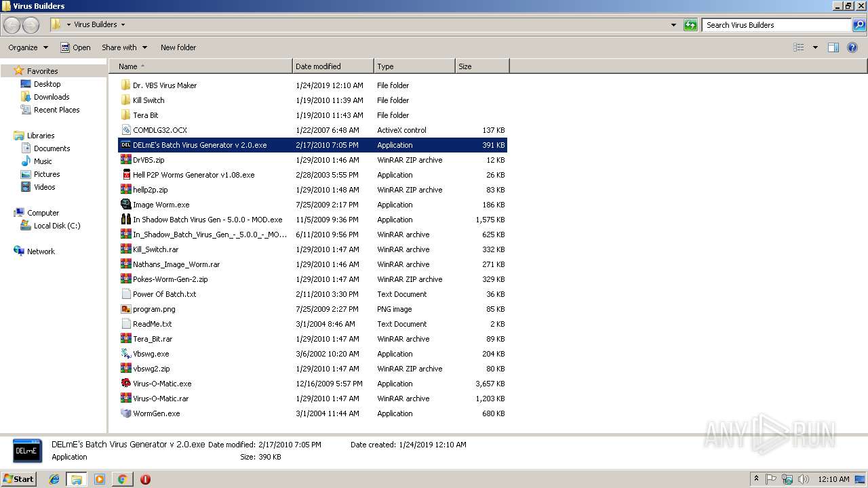Open the Organize dropdown menu

[x=28, y=47]
